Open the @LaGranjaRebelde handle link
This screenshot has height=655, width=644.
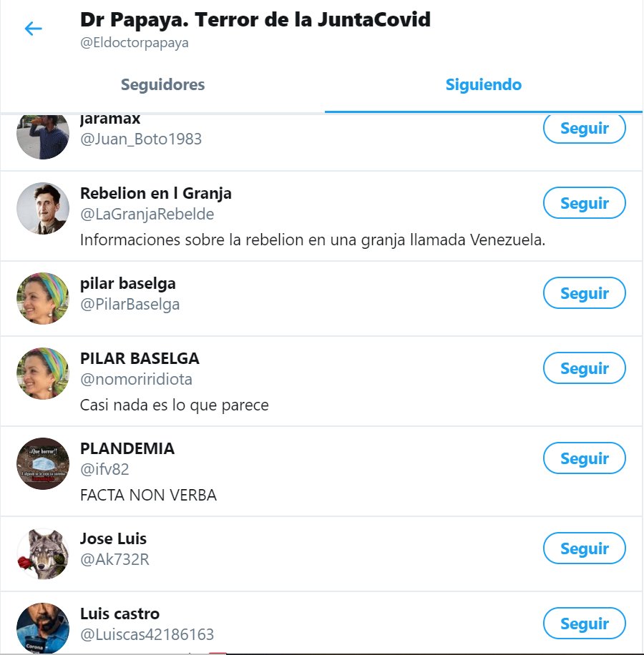coord(147,214)
